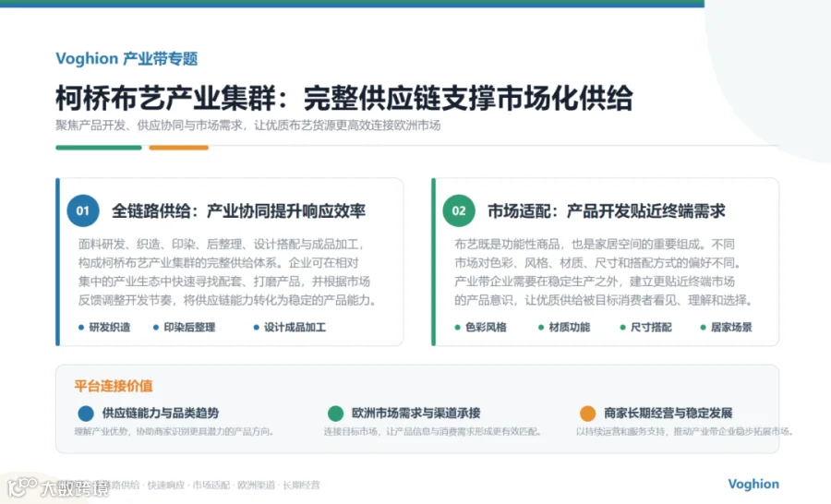The width and height of the screenshot is (831, 504).
Task: Click the 印染后整理 bullet tag
Action: point(184,328)
